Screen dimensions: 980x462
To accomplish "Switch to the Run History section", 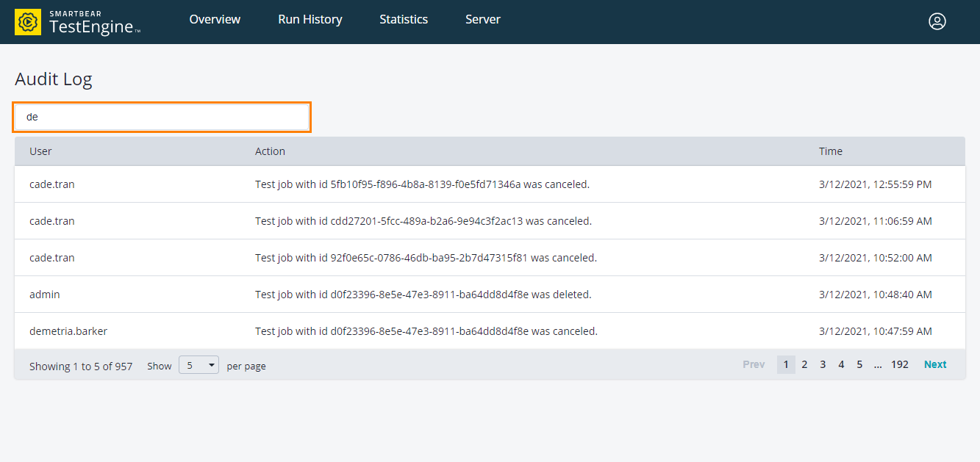I will coord(310,20).
